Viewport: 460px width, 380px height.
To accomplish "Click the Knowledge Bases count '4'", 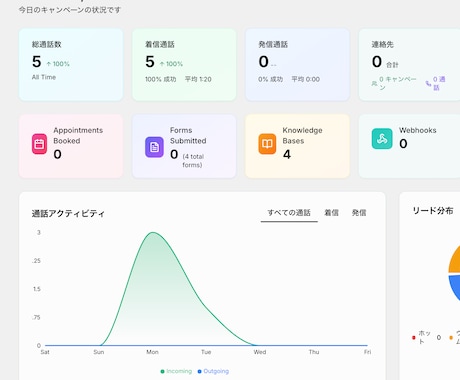I will (x=287, y=154).
